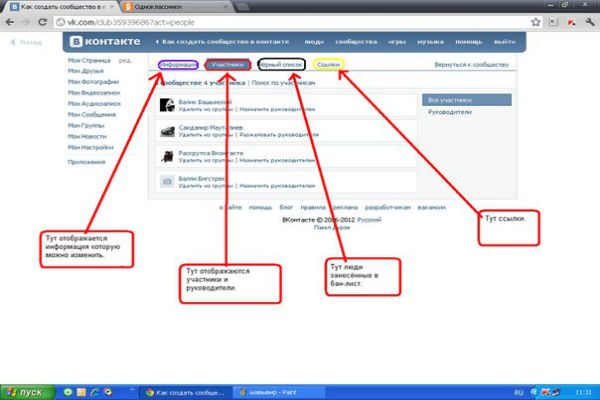Open 'Мои Группы' in the sidebar
600x400 pixels.
point(86,125)
